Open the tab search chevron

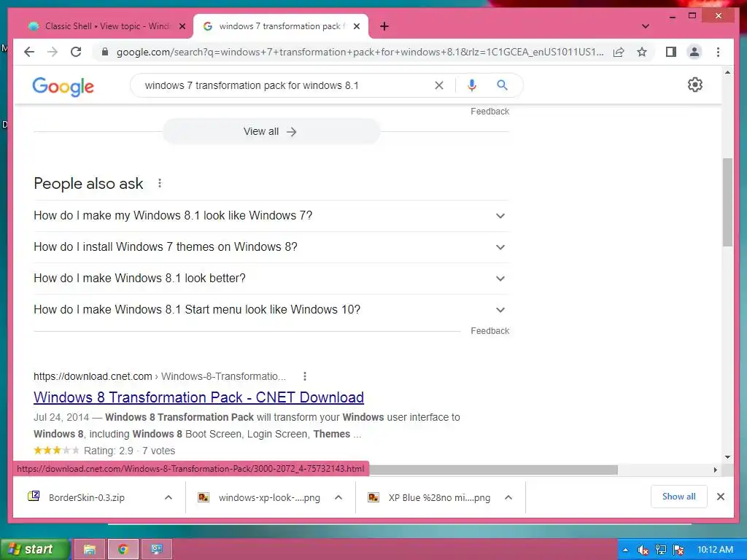tap(645, 26)
